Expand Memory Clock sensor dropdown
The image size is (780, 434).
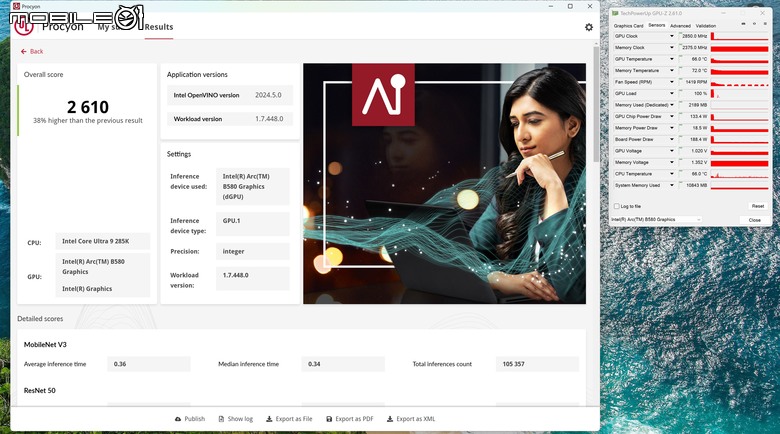click(x=672, y=48)
